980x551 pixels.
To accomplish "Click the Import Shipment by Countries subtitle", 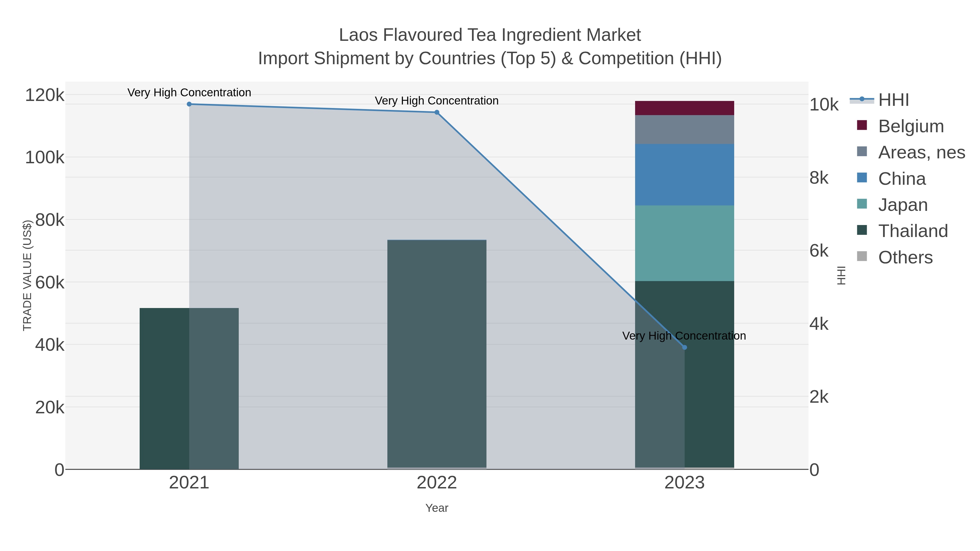I will (x=490, y=59).
